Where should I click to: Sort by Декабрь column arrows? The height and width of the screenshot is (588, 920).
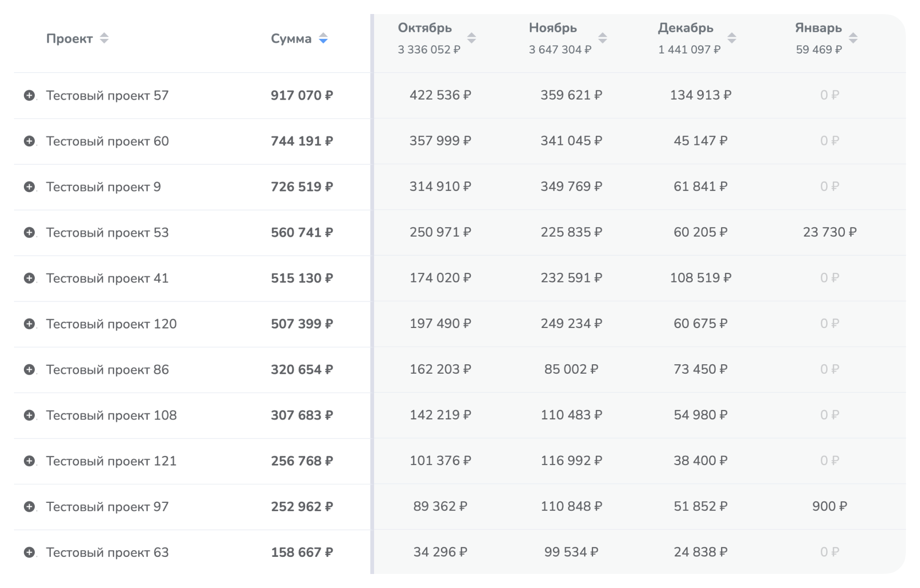[732, 38]
